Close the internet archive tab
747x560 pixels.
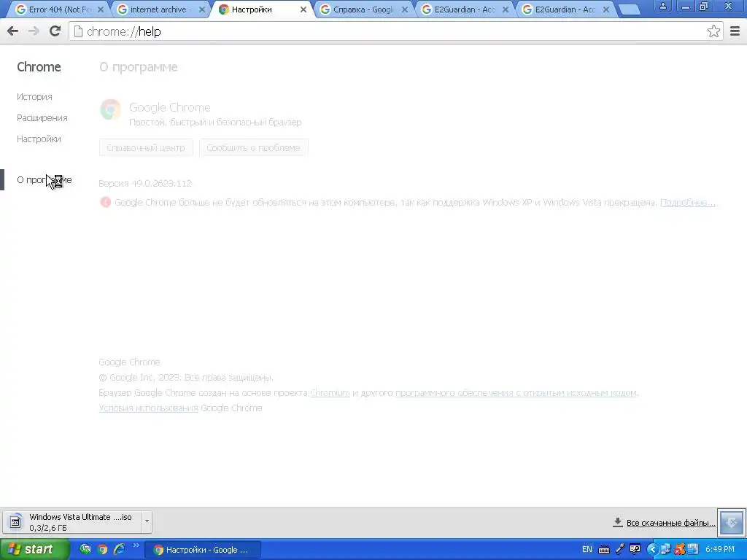click(202, 9)
